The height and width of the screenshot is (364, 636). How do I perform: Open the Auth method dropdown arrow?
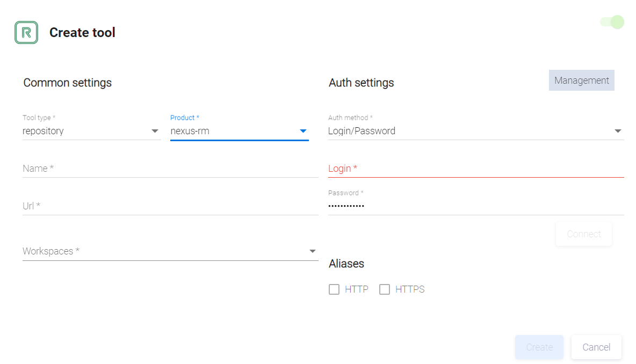point(618,131)
